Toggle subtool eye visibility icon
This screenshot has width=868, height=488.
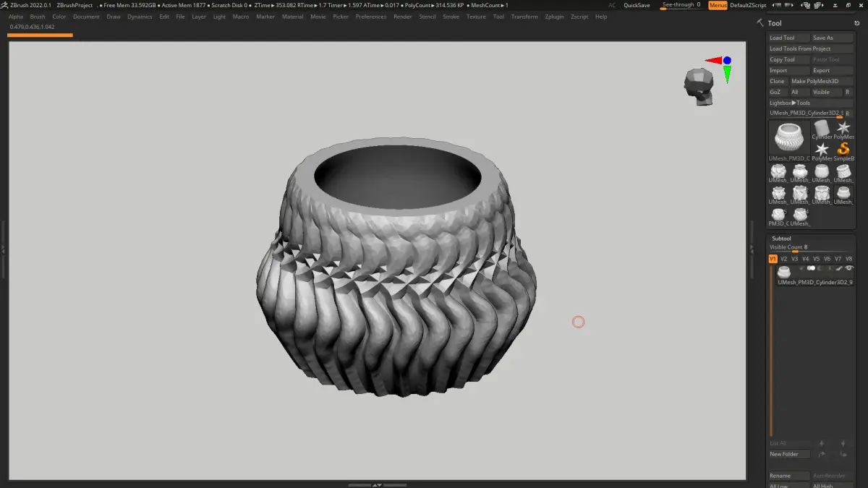pos(849,268)
